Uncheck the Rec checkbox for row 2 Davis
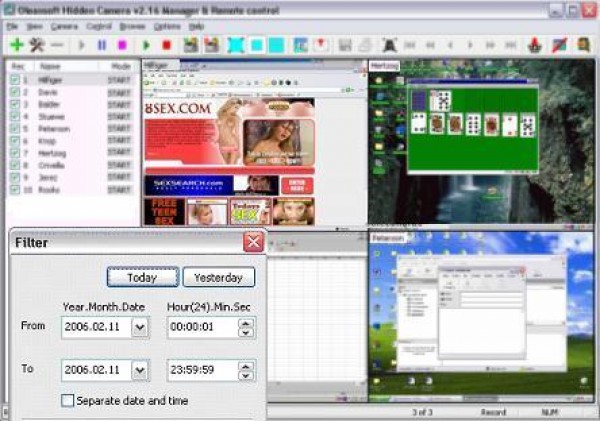 tap(15, 92)
